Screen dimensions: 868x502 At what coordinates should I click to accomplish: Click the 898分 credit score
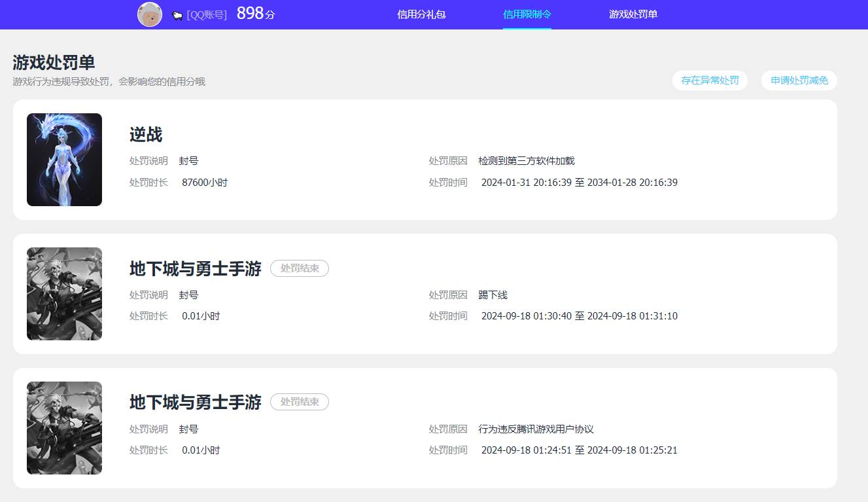tap(256, 14)
